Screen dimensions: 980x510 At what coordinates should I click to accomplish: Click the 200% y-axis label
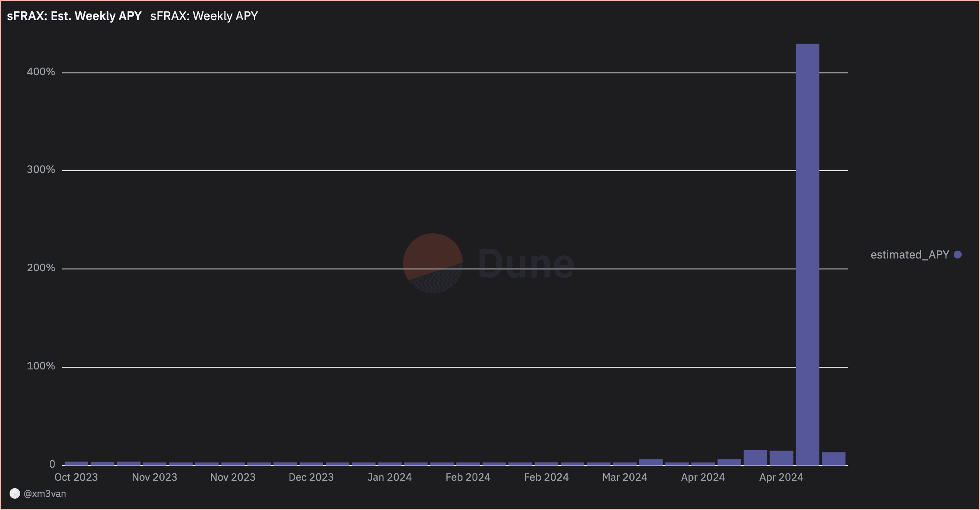[x=41, y=268]
